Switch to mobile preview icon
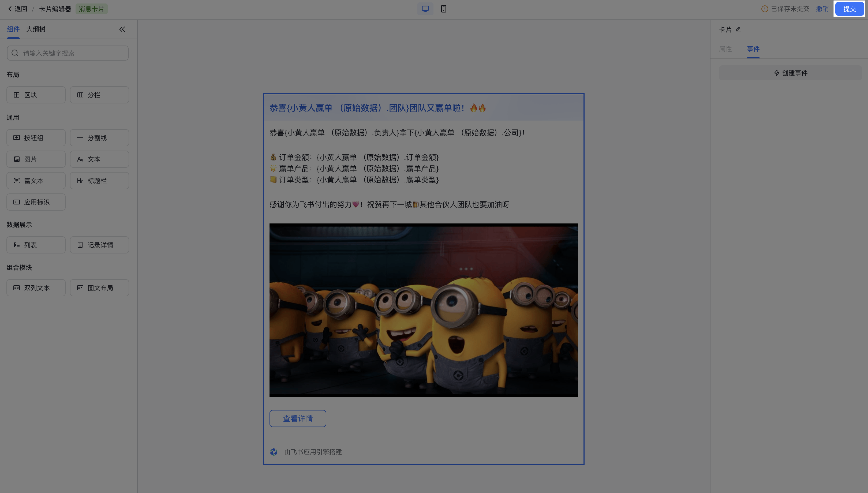Screen dimensions: 868x493 pos(443,9)
